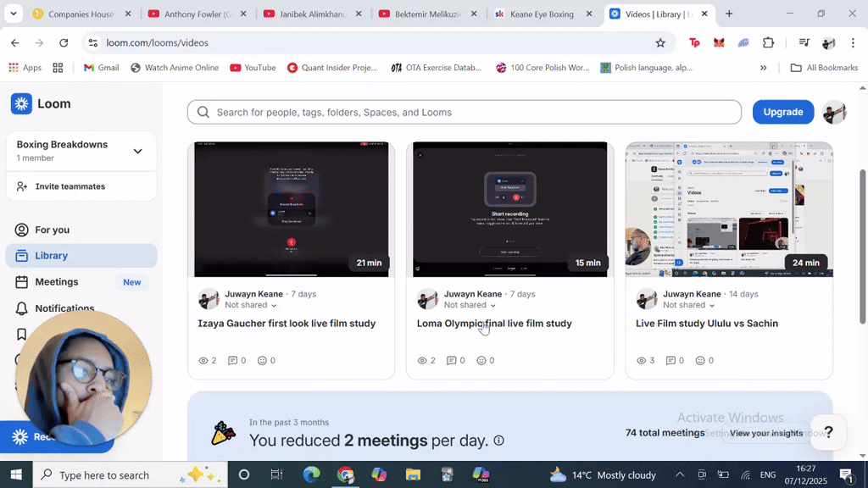Click the webcam bubble preview
Screen dimensions: 868x488
coord(84,377)
